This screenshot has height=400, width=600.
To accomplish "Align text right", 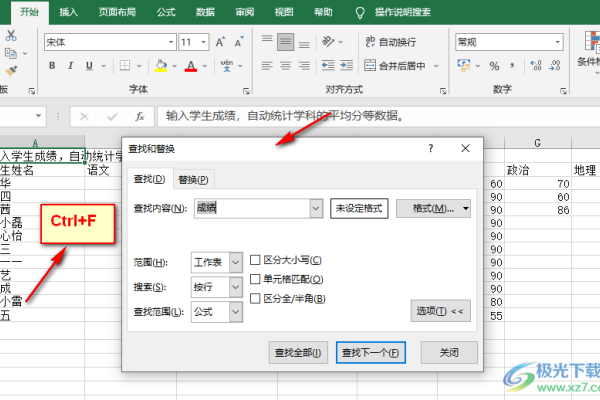I will pos(304,66).
